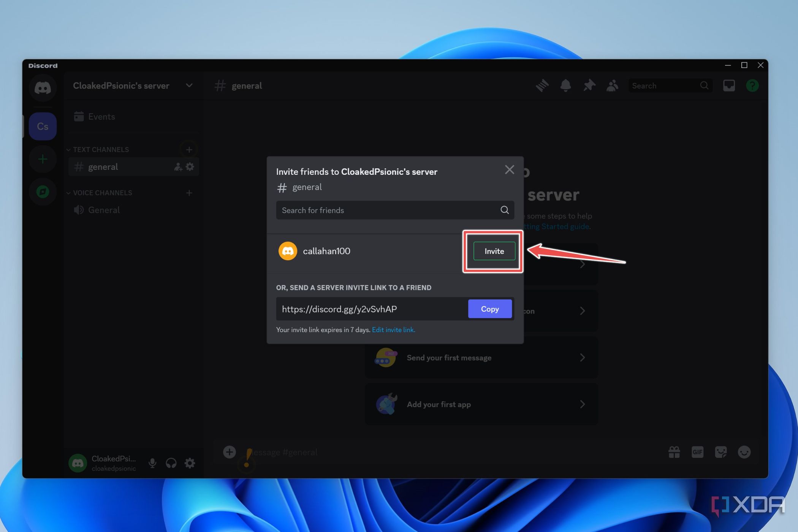Deafen audio with the headphones icon

(x=171, y=463)
